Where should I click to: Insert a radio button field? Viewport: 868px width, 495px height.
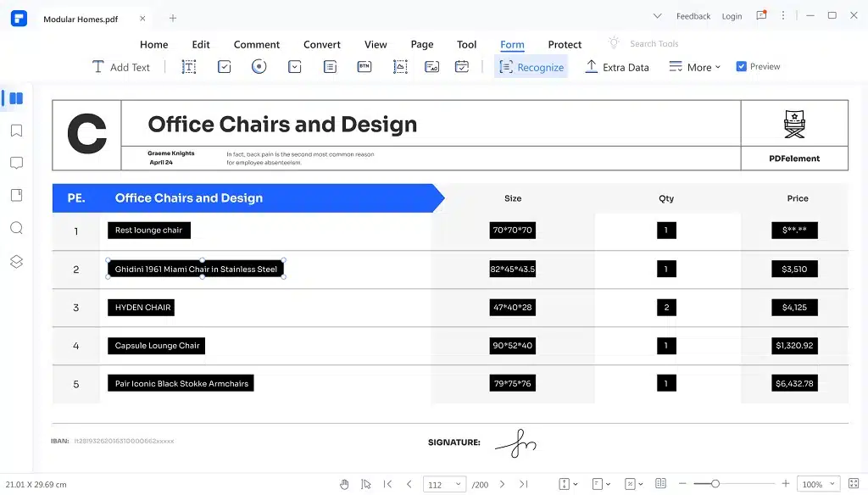[259, 67]
